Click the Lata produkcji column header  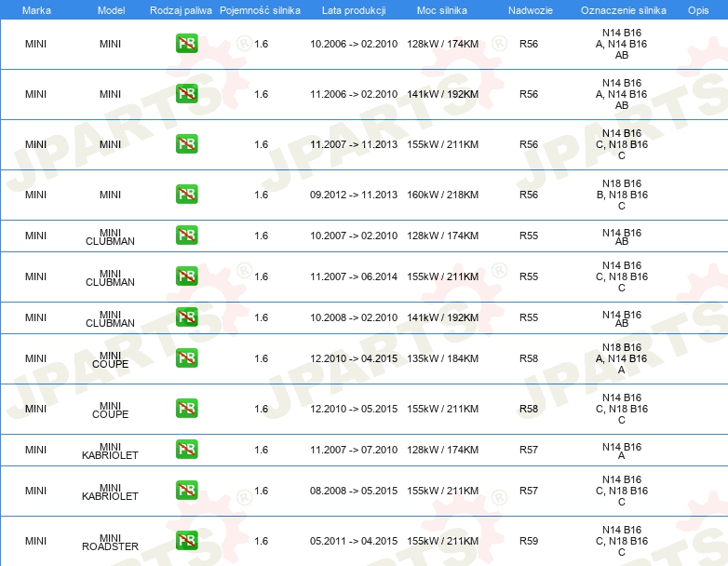click(354, 10)
